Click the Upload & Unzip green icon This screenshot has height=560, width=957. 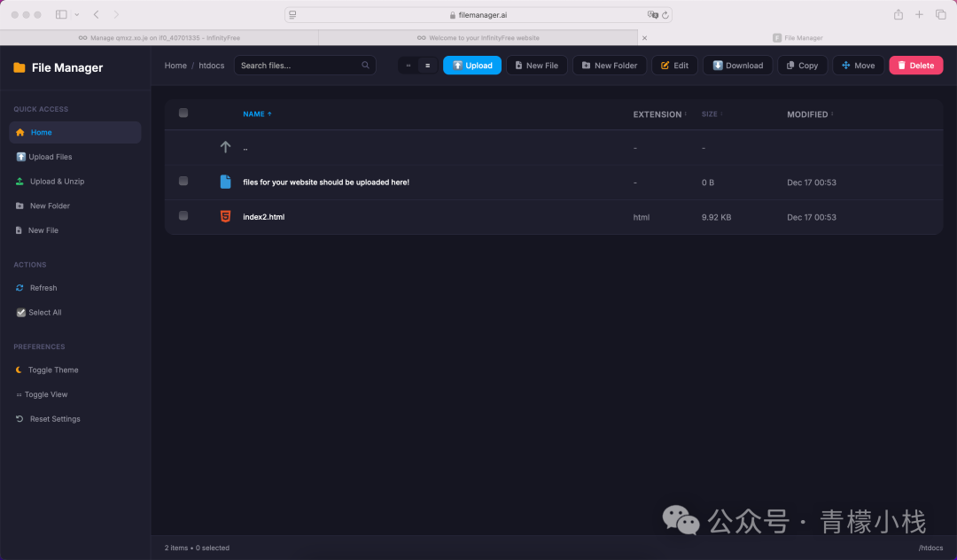pos(19,181)
